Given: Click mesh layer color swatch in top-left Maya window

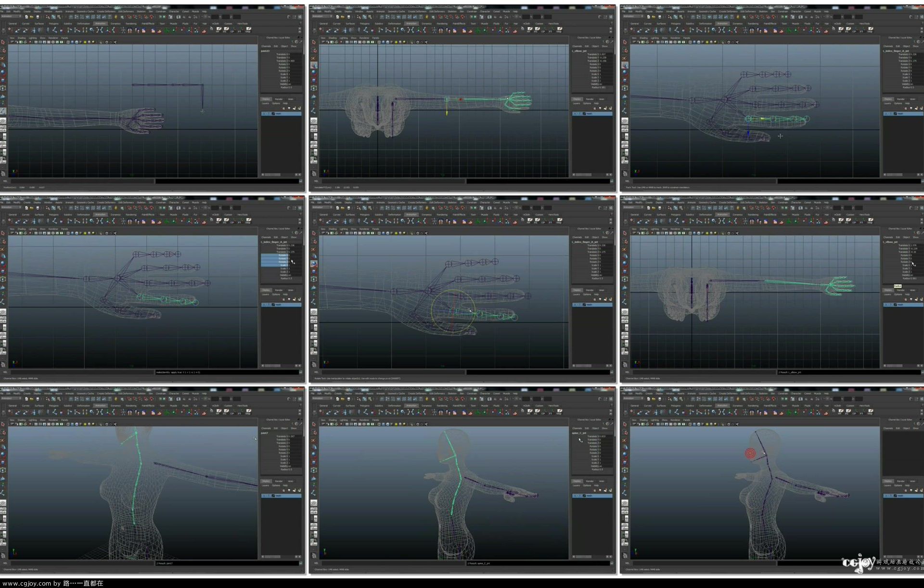Looking at the screenshot, I should [x=273, y=114].
